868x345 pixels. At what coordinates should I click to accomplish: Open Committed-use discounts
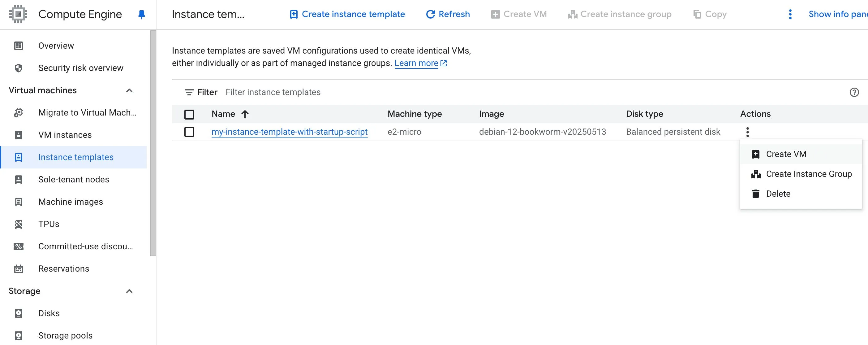(73, 246)
